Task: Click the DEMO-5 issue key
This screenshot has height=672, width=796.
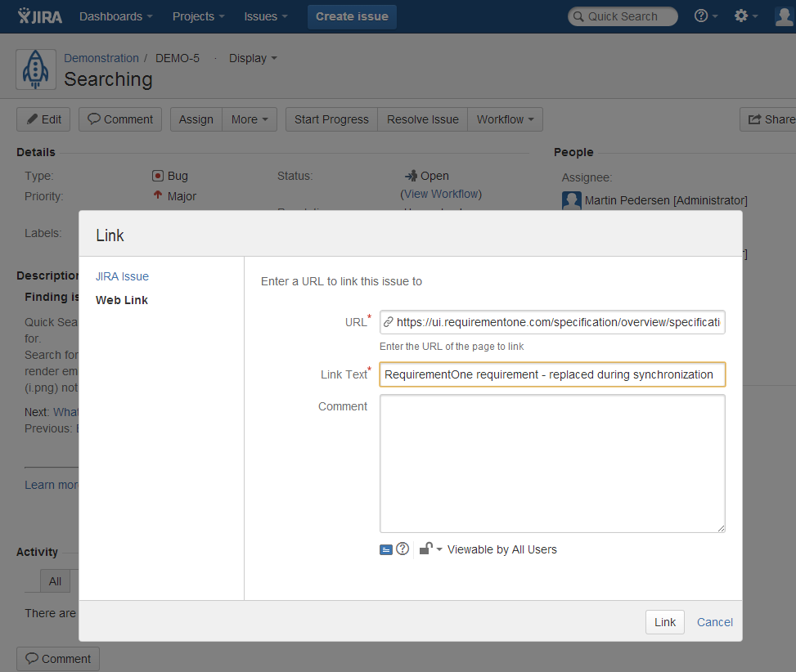Action: 178,58
